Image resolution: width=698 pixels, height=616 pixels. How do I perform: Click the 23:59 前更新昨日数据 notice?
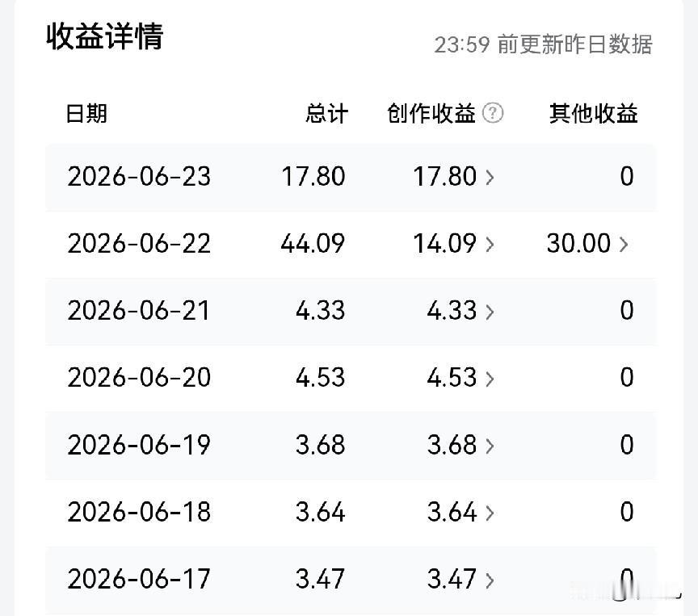[543, 44]
